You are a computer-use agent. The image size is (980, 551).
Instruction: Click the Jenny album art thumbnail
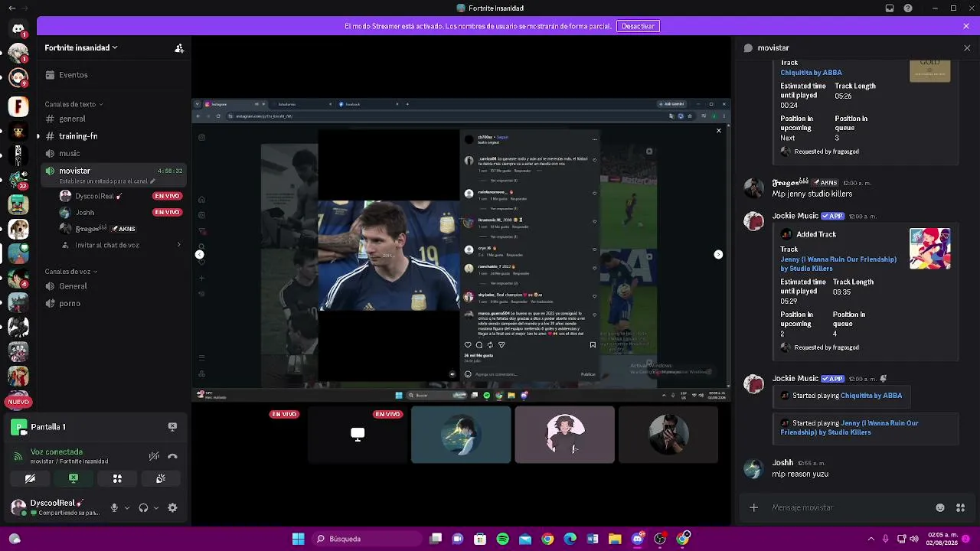coord(930,249)
